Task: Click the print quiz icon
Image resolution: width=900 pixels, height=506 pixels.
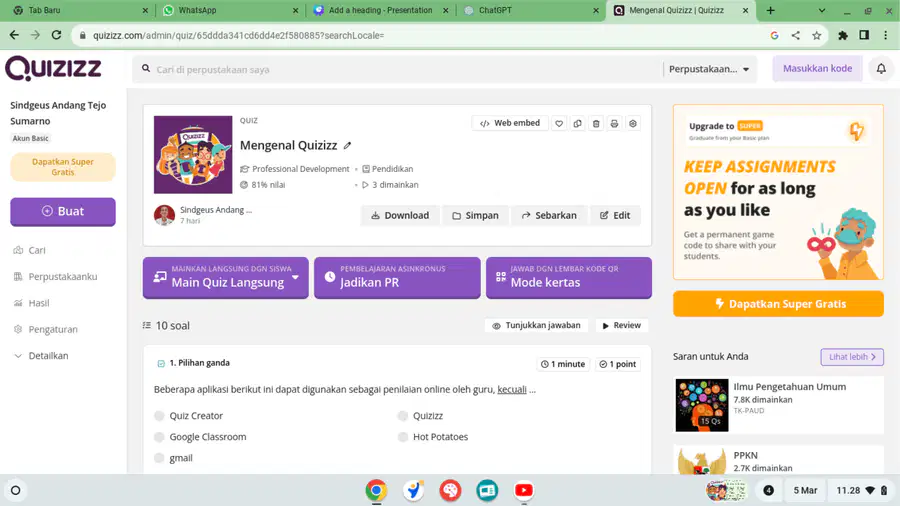Action: [614, 123]
